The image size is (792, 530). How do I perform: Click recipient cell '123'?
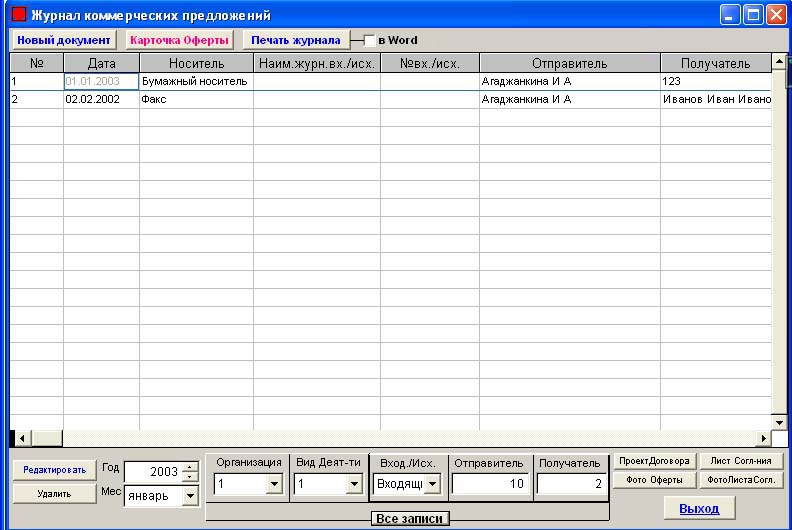pos(716,81)
